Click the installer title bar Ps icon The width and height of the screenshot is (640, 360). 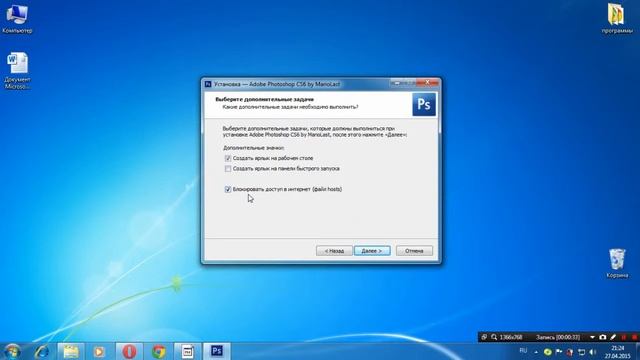208,84
